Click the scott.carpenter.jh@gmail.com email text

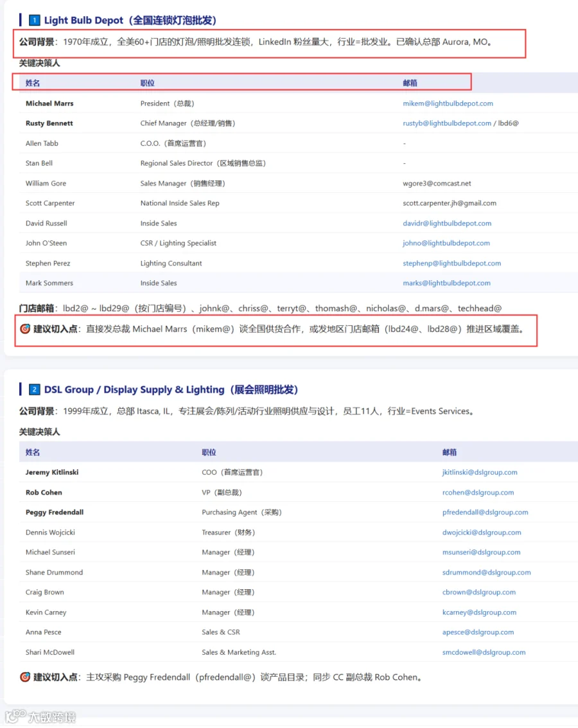[450, 203]
